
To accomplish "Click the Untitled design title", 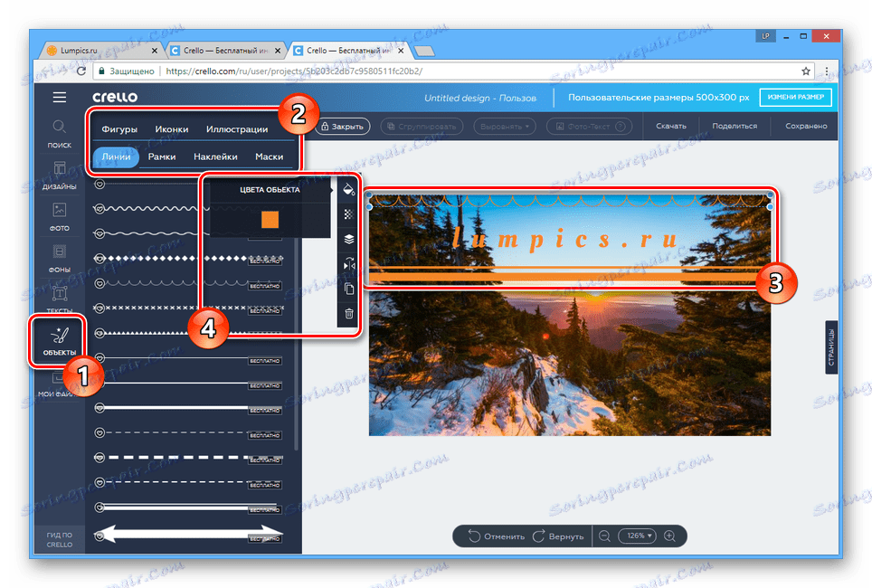I will (x=480, y=98).
